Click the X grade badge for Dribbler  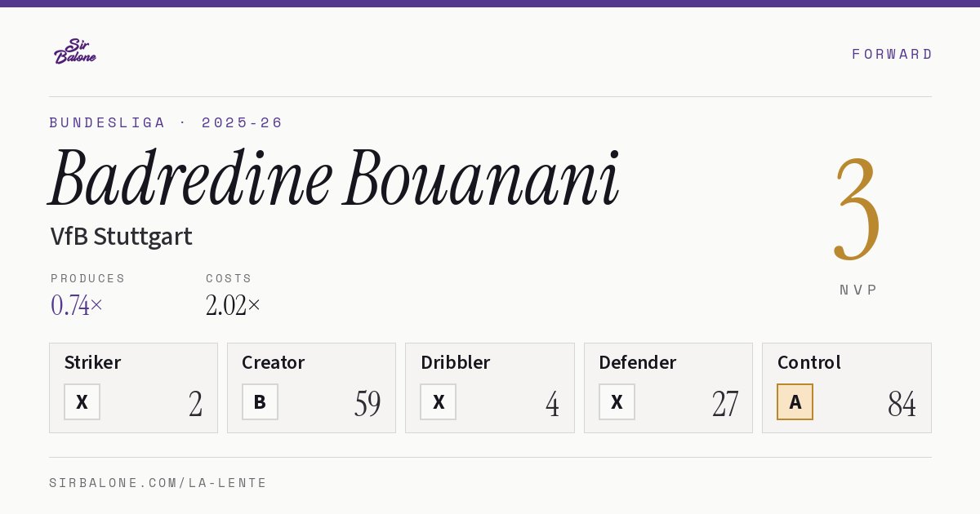[439, 402]
